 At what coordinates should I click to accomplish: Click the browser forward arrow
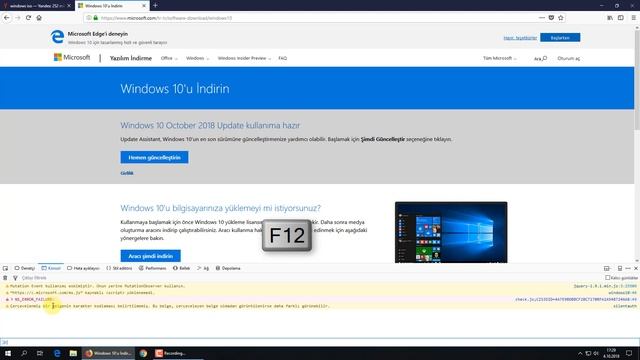(18, 18)
